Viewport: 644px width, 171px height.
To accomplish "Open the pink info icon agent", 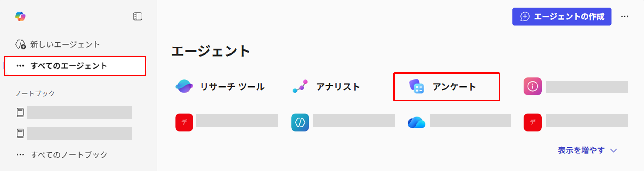I will pos(532,86).
